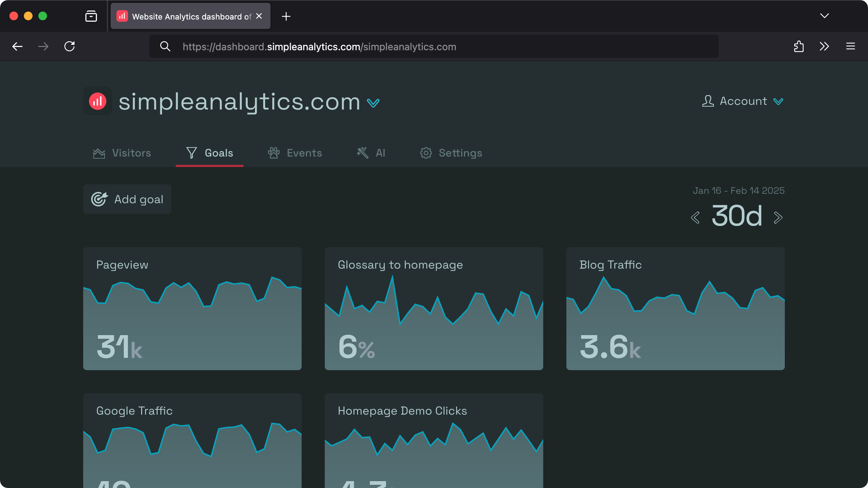
Task: Click the Account user icon
Action: pos(708,101)
